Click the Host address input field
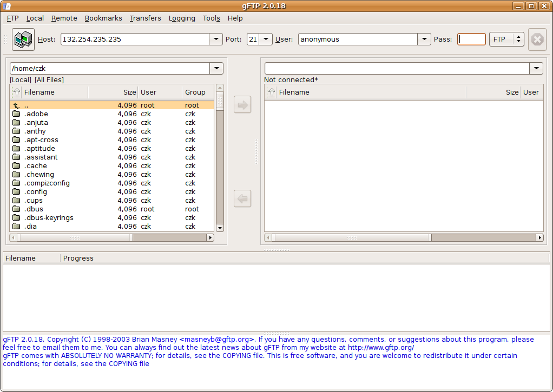 coord(135,39)
